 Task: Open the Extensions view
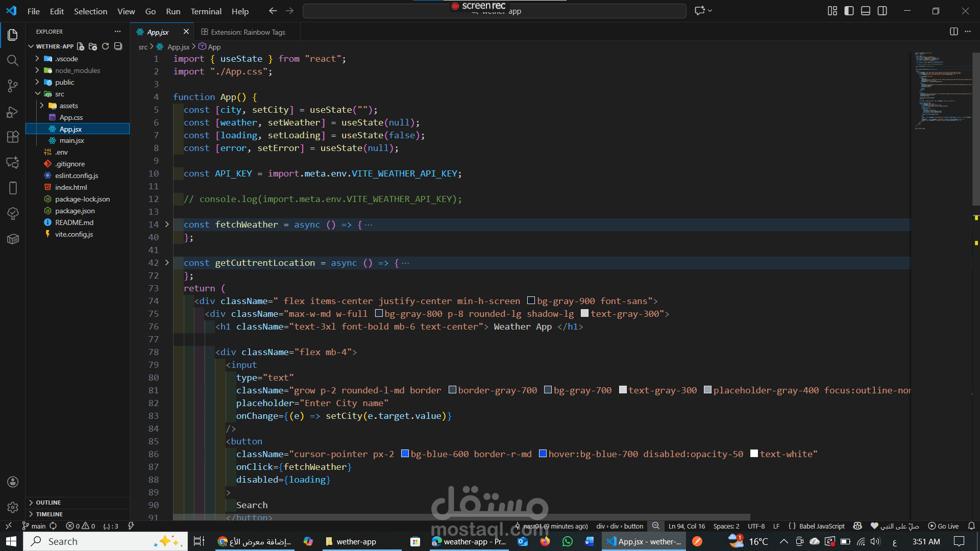click(x=13, y=137)
